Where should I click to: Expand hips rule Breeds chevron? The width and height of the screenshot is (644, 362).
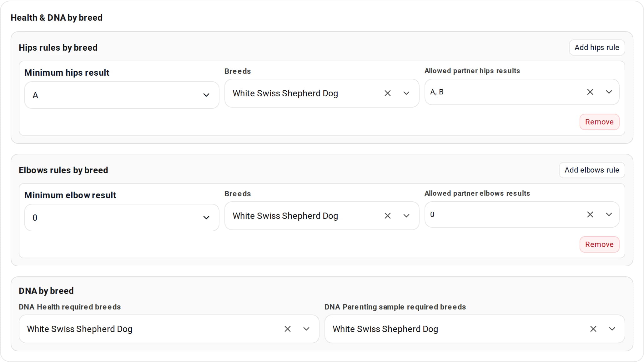tap(406, 93)
